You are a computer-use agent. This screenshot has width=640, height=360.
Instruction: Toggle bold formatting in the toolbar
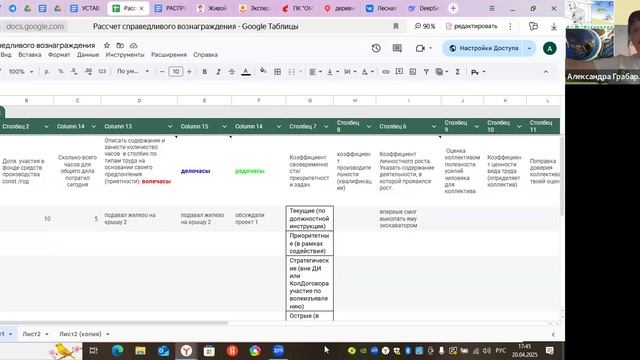click(x=204, y=72)
